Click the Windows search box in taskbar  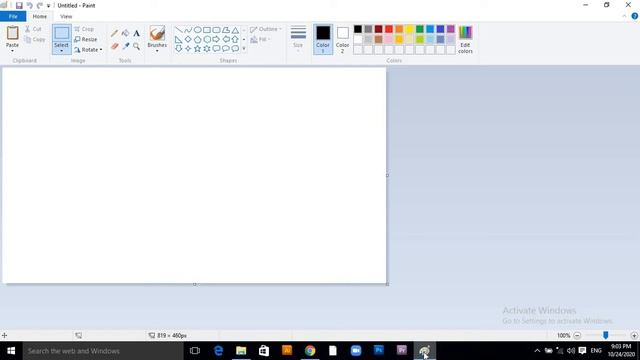[x=103, y=351]
